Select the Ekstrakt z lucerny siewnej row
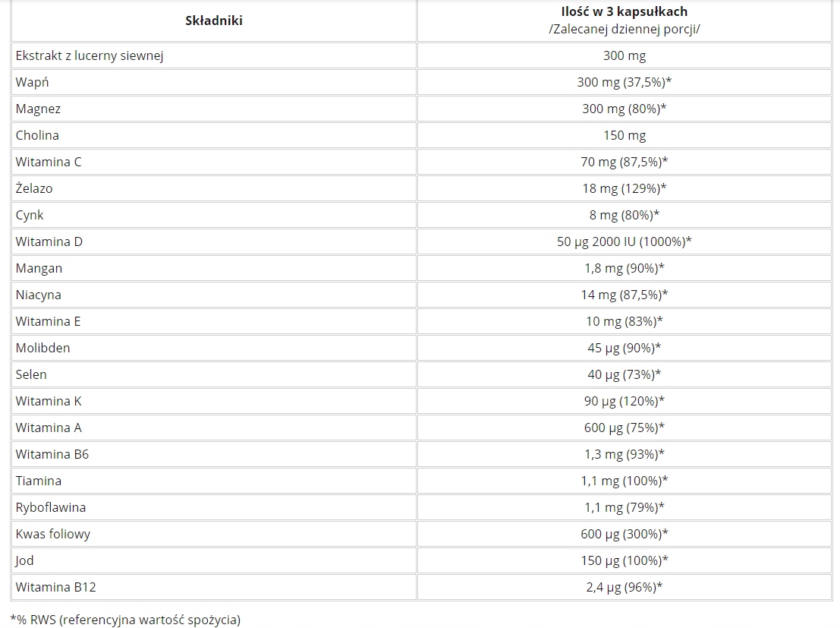The height and width of the screenshot is (628, 840). [90, 55]
